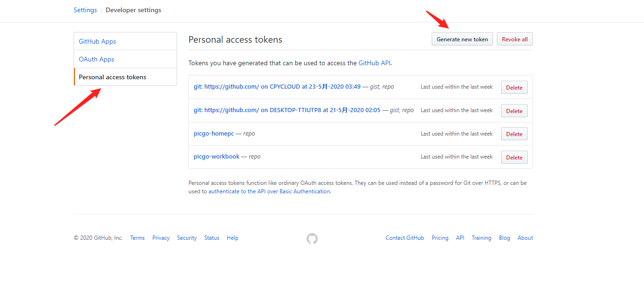
Task: Open the Privacy footer link
Action: click(161, 238)
